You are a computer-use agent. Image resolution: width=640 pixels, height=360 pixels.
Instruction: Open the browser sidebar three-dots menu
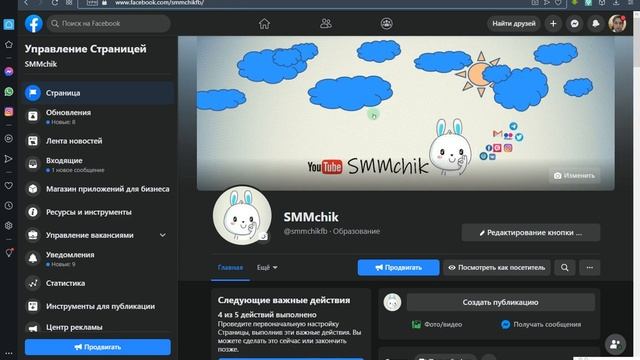[9, 353]
